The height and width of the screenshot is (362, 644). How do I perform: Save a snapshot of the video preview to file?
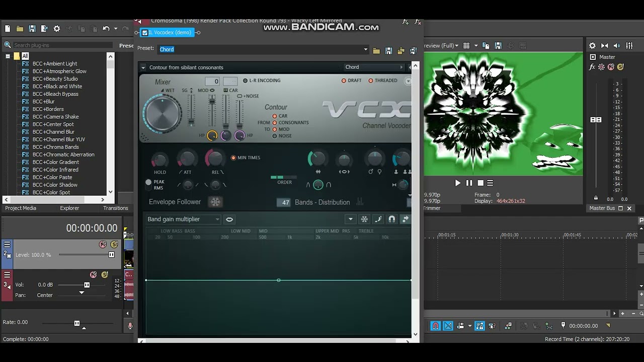498,45
